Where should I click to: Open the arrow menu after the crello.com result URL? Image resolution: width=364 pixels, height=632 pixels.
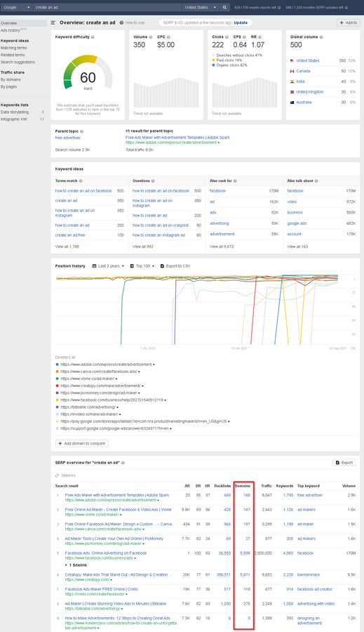pos(127,595)
